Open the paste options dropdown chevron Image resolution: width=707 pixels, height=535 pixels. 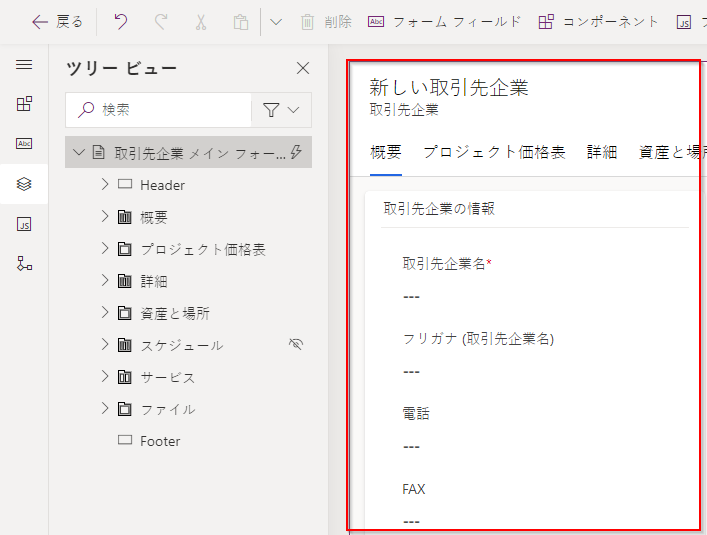click(275, 22)
